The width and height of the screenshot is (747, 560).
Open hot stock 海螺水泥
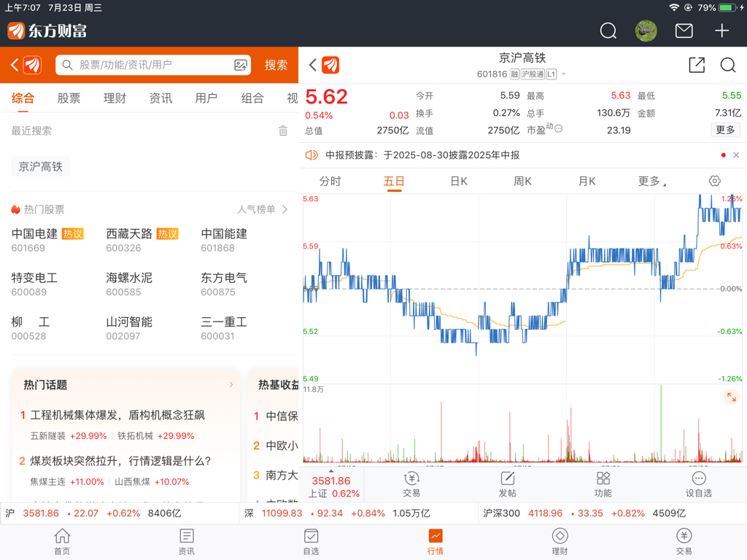[129, 284]
